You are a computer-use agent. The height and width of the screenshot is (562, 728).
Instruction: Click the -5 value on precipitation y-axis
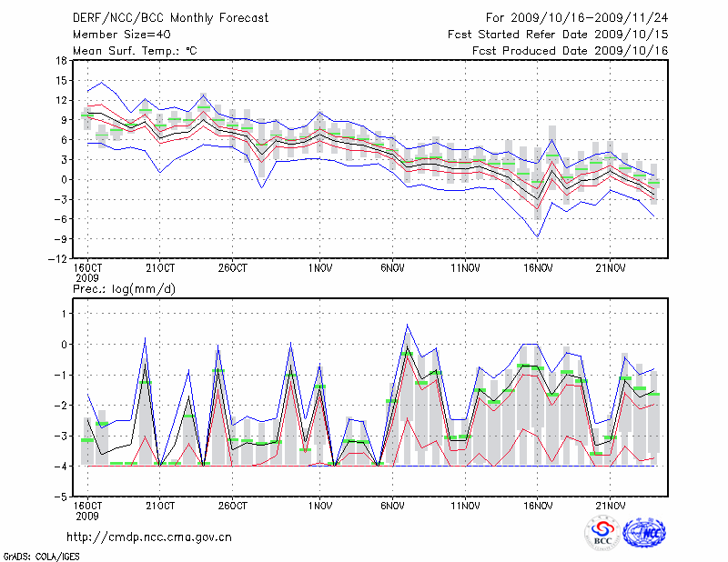click(x=61, y=497)
